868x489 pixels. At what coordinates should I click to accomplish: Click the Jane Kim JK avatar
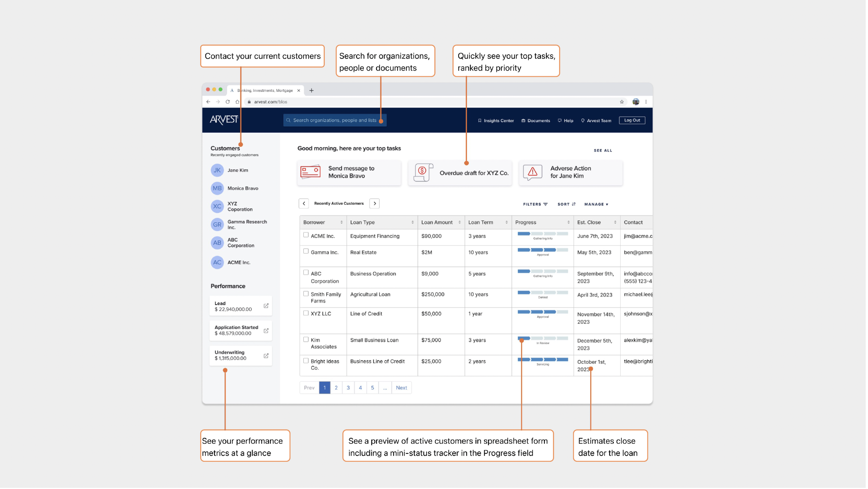point(217,170)
